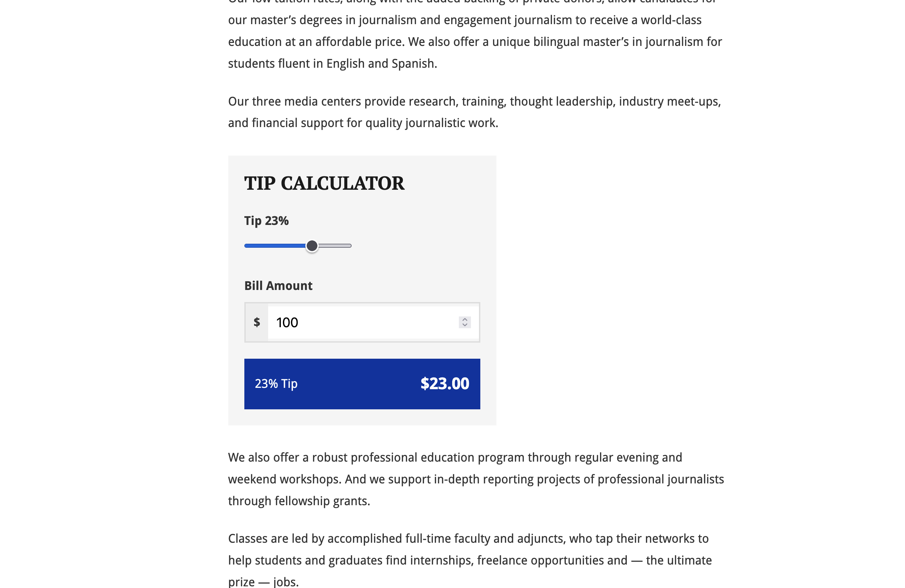This screenshot has height=588, width=905.
Task: Click the dollar sign prefix label
Action: (x=257, y=322)
